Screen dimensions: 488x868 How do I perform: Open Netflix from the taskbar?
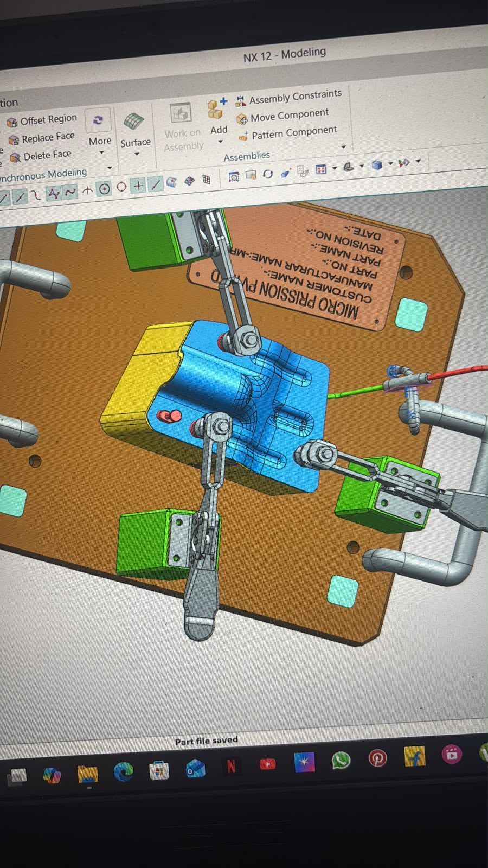pyautogui.click(x=230, y=766)
